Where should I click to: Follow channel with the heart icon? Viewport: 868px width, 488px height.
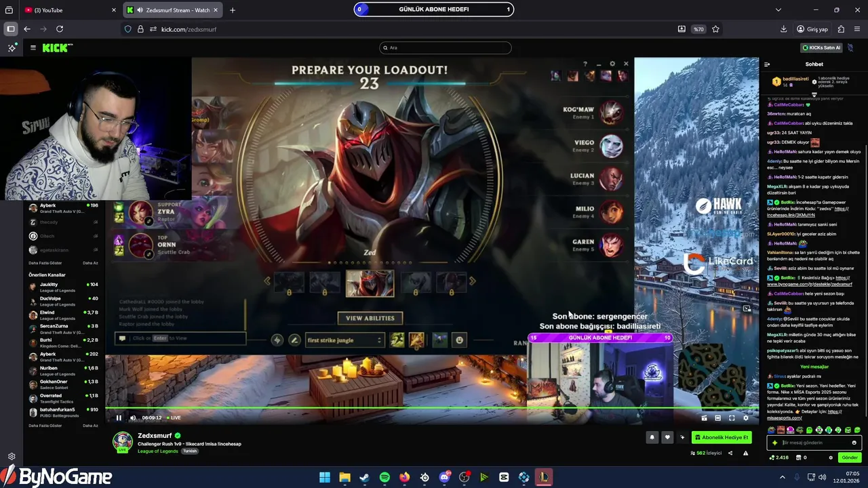point(667,437)
